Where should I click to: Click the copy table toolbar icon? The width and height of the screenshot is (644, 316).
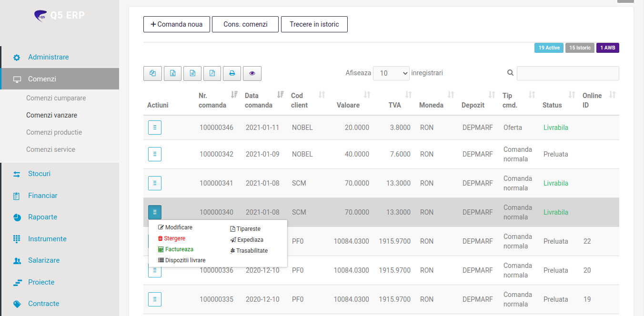(152, 73)
